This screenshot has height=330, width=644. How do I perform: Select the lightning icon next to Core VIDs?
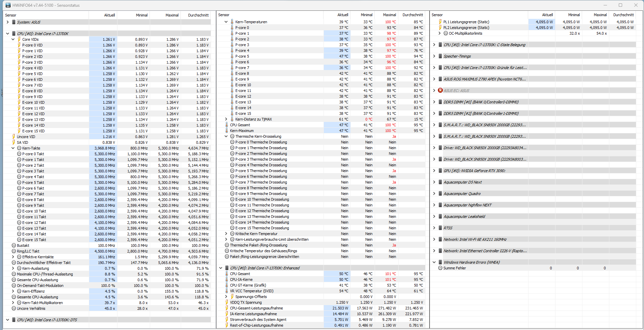pyautogui.click(x=19, y=39)
